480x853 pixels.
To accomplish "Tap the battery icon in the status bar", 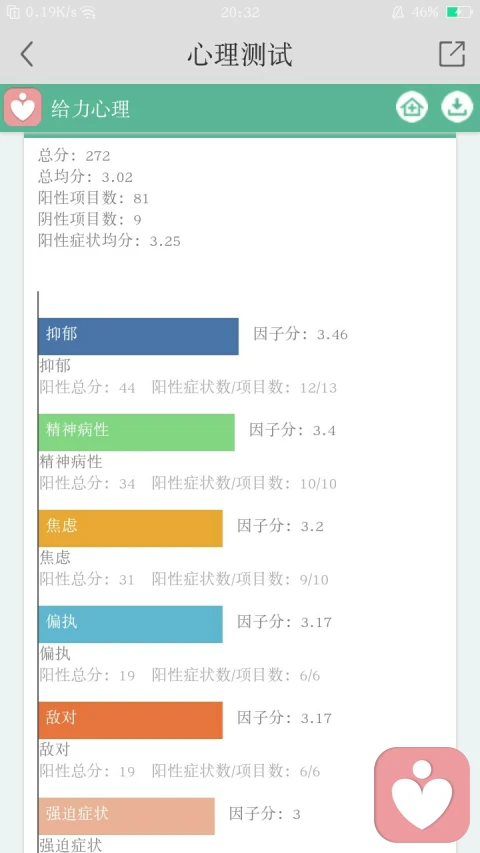I will tap(458, 12).
